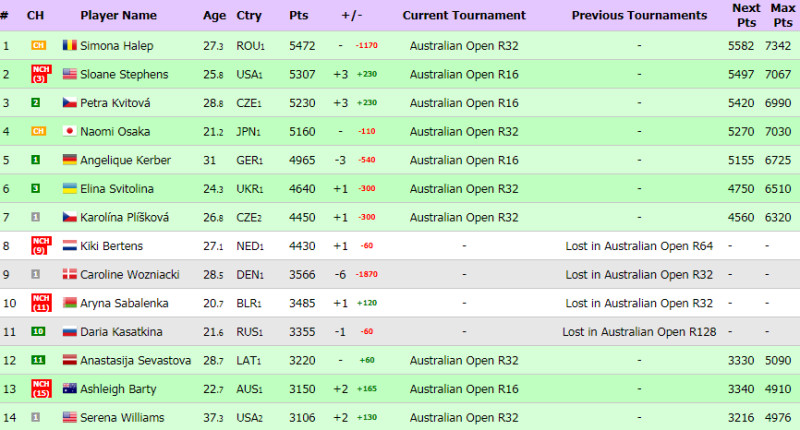Click the Japanese flag beside Naomi Osaka
Viewport: 800px width, 430px height.
69,131
